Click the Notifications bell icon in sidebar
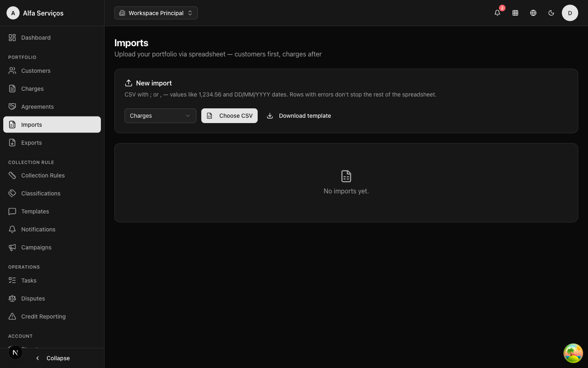This screenshot has height=368, width=588. [x=12, y=229]
